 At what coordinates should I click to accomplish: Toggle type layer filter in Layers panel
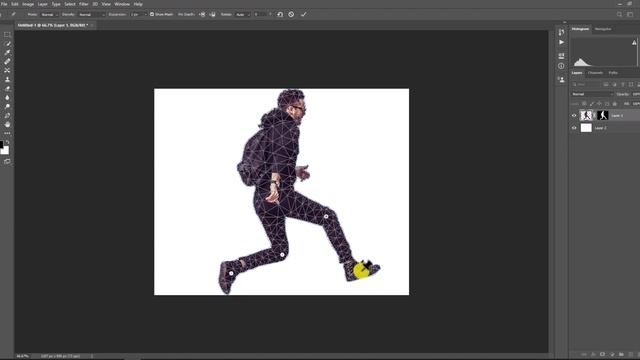tap(623, 84)
